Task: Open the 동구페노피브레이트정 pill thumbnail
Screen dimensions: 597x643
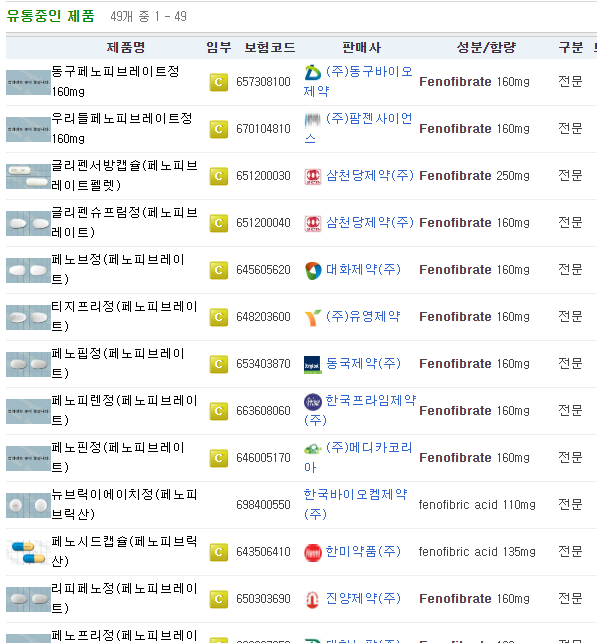Action: coord(28,82)
